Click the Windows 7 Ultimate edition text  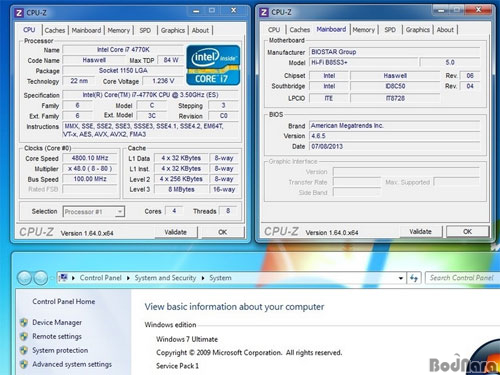tap(187, 339)
